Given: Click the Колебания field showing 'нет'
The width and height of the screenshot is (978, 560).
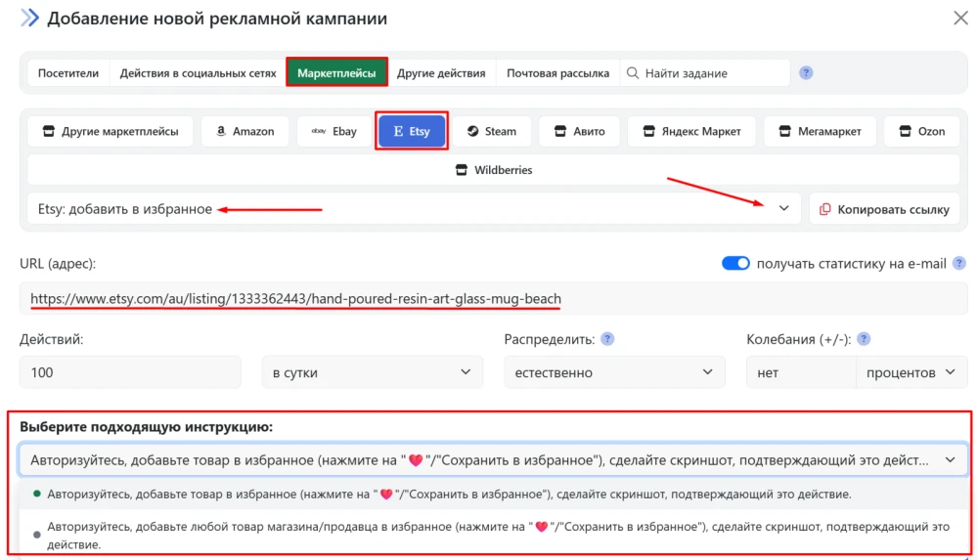Looking at the screenshot, I should click(802, 372).
